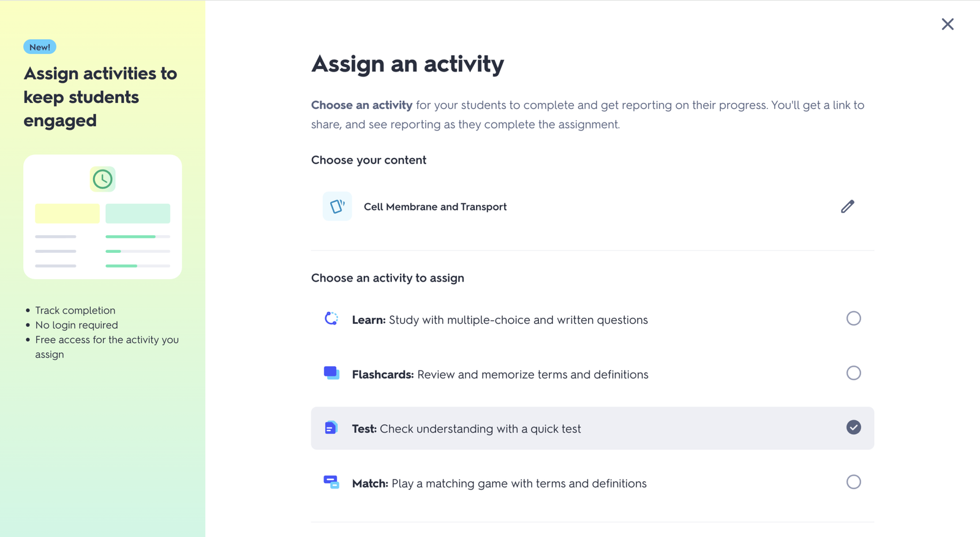Click the bold "Choose an activity" text
The height and width of the screenshot is (537, 980).
[361, 105]
